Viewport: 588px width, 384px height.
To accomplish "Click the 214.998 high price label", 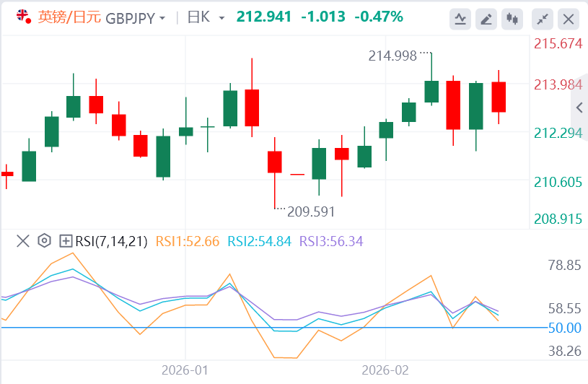I will 392,56.
